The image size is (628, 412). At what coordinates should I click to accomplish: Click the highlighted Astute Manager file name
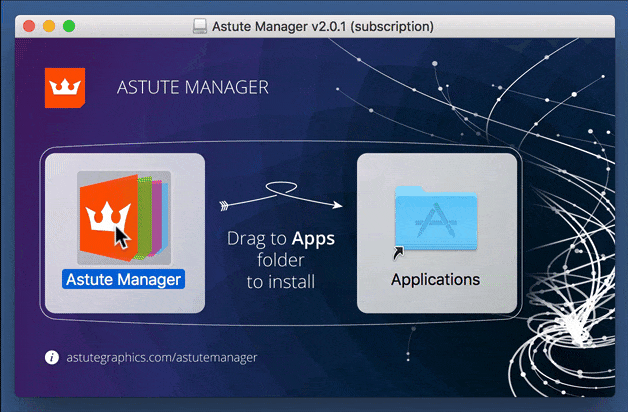point(124,279)
